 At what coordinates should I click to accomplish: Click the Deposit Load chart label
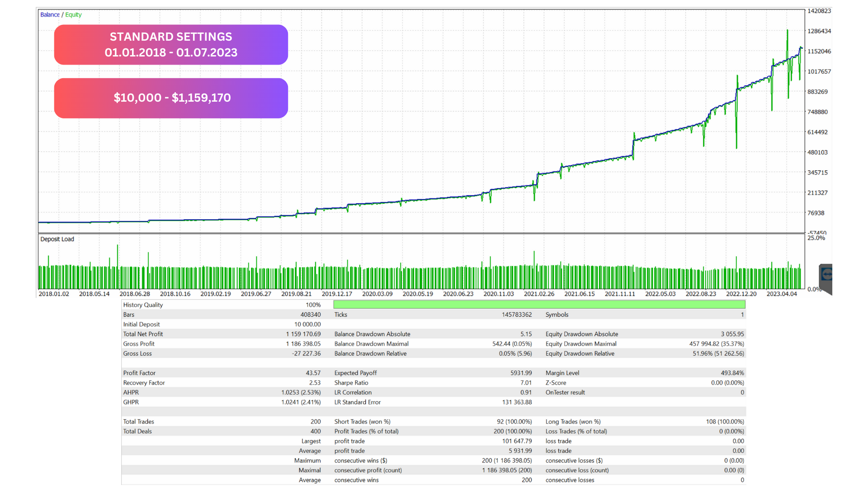tap(57, 239)
